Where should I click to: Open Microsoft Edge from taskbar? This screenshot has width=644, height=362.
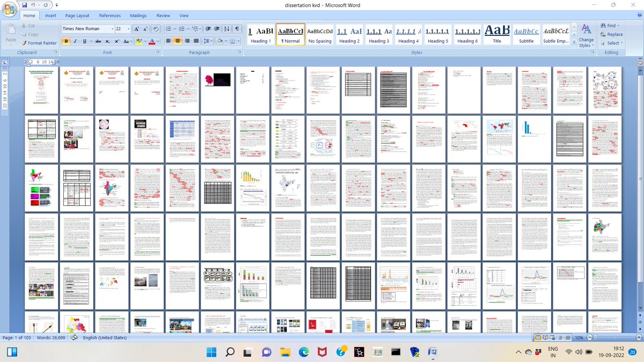tap(303, 352)
